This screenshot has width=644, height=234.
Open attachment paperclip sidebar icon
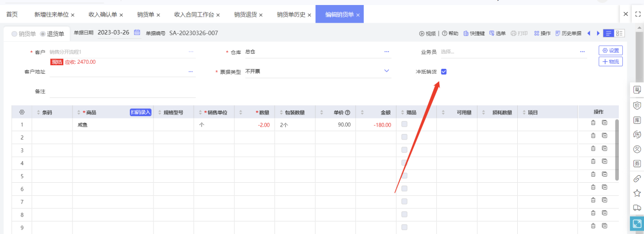click(636, 178)
